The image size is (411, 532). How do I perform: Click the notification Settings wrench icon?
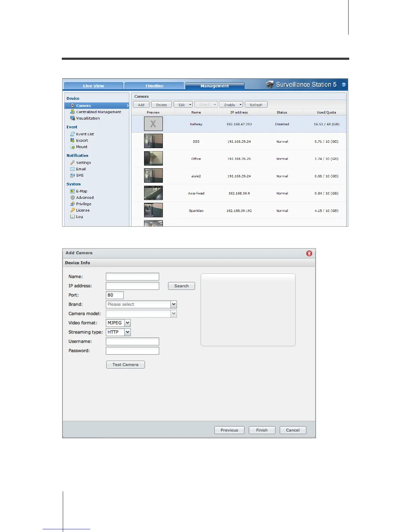[72, 163]
